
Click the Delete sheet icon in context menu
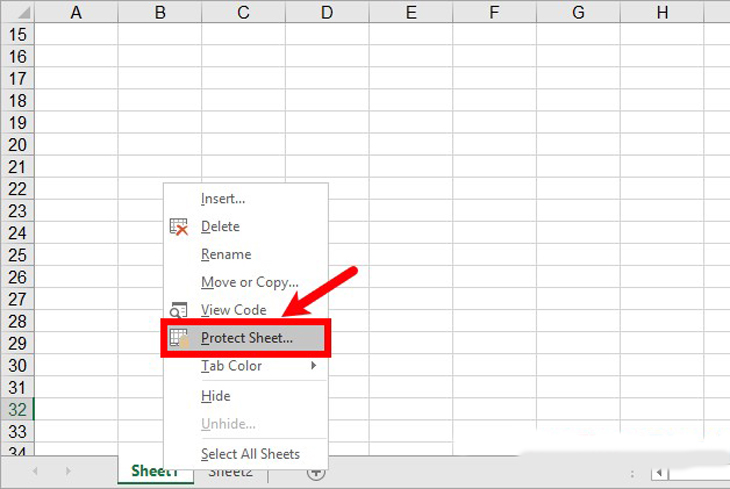click(x=179, y=227)
